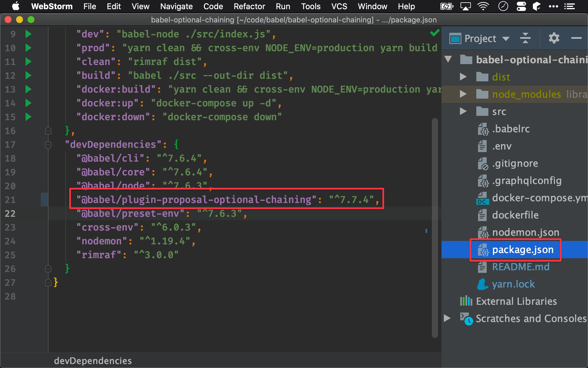Click the green inspection checkmark indicator
The width and height of the screenshot is (588, 368).
point(435,33)
